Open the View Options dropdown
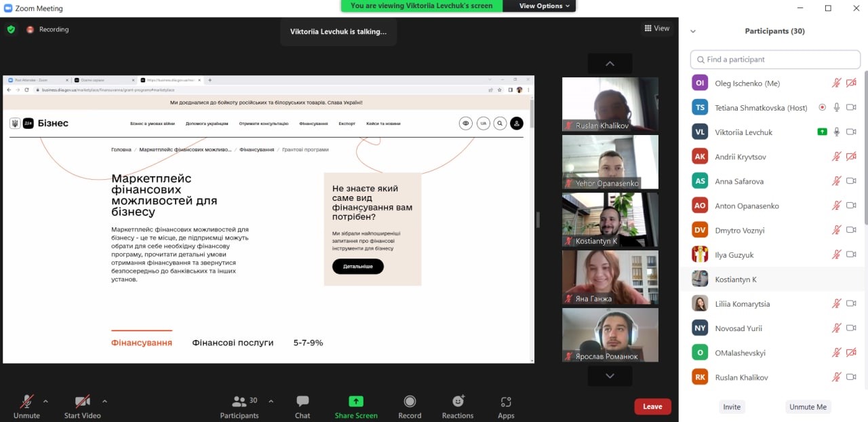 click(x=545, y=6)
